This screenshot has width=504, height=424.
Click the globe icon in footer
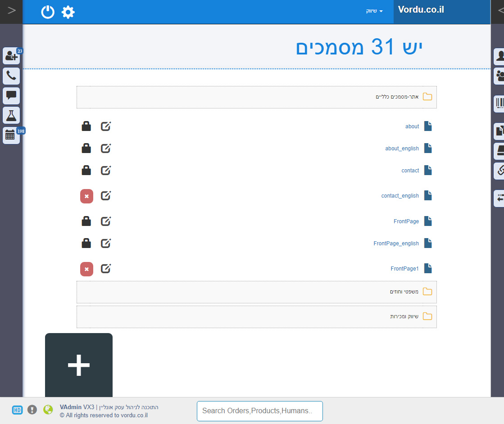pos(48,410)
